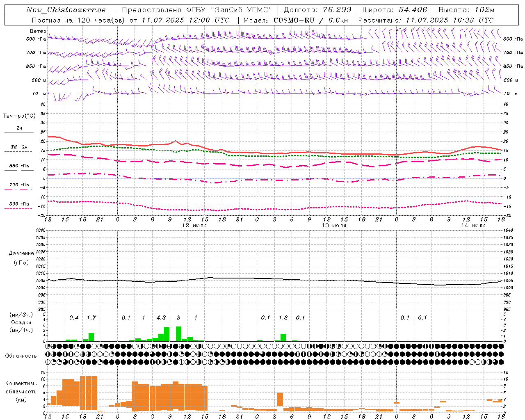Click the model name COSMO-RU / 6.6км
Image resolution: width=525 pixels, height=420 pixels.
(x=310, y=20)
